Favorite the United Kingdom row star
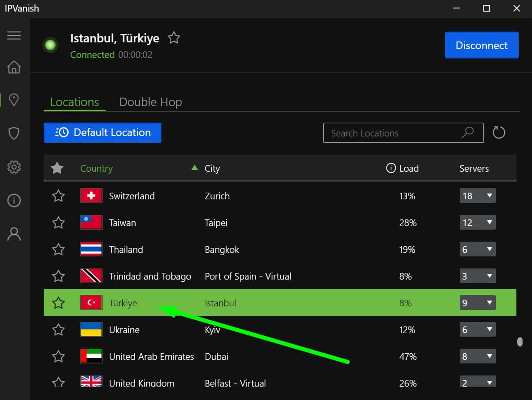Screen dimensions: 532x400 pos(58,382)
